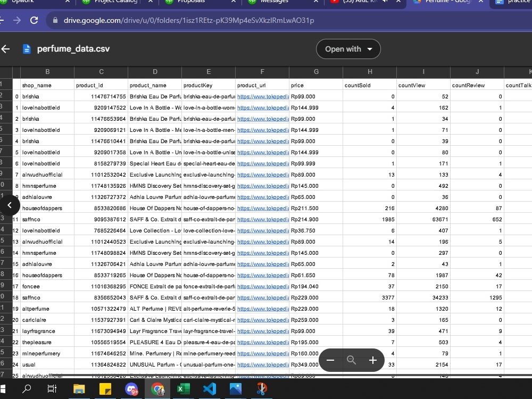
Task: Open Windows taskbar search
Action: point(27,388)
